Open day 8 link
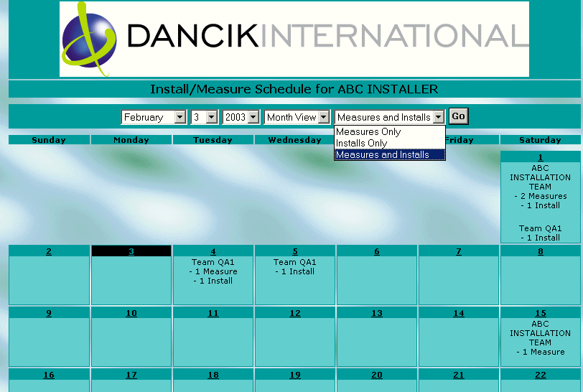The height and width of the screenshot is (392, 583). 540,251
